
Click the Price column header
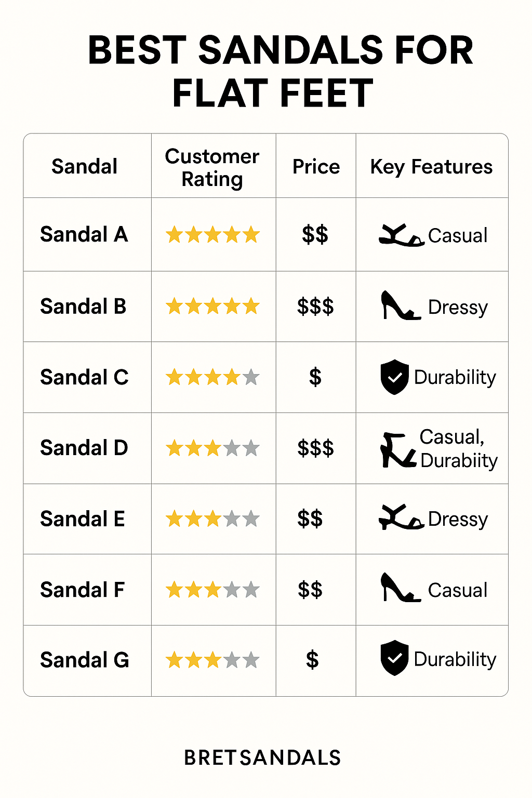tap(316, 167)
